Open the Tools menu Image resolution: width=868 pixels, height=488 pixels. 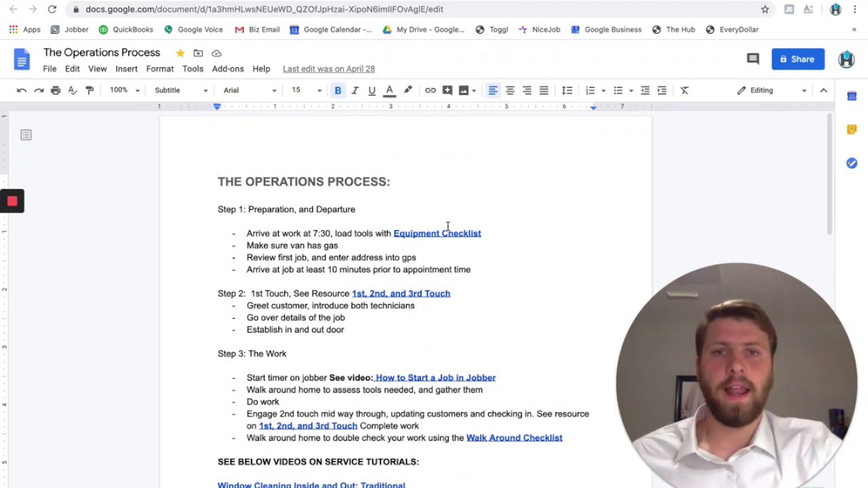[193, 68]
